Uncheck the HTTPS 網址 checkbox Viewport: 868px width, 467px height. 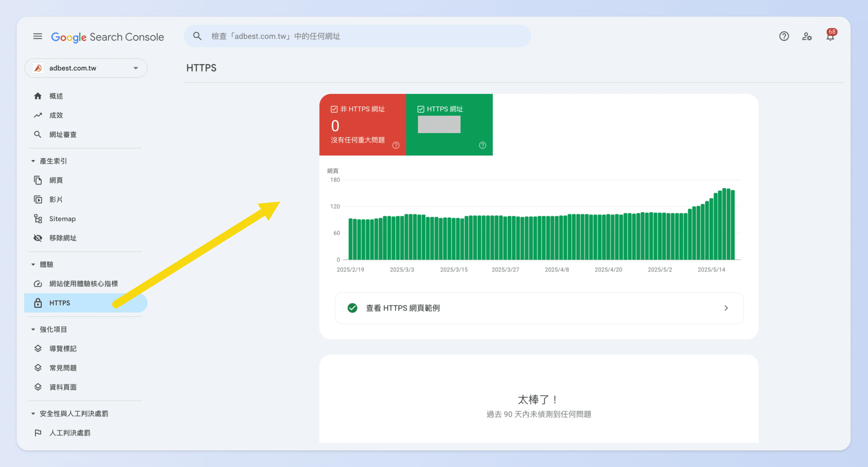click(x=421, y=109)
